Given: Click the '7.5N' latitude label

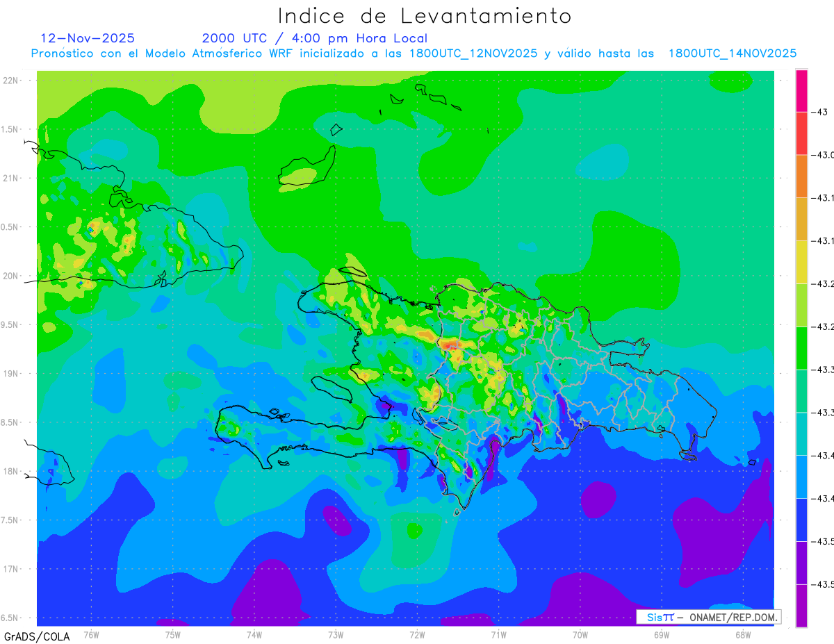Looking at the screenshot, I should pyautogui.click(x=10, y=520).
